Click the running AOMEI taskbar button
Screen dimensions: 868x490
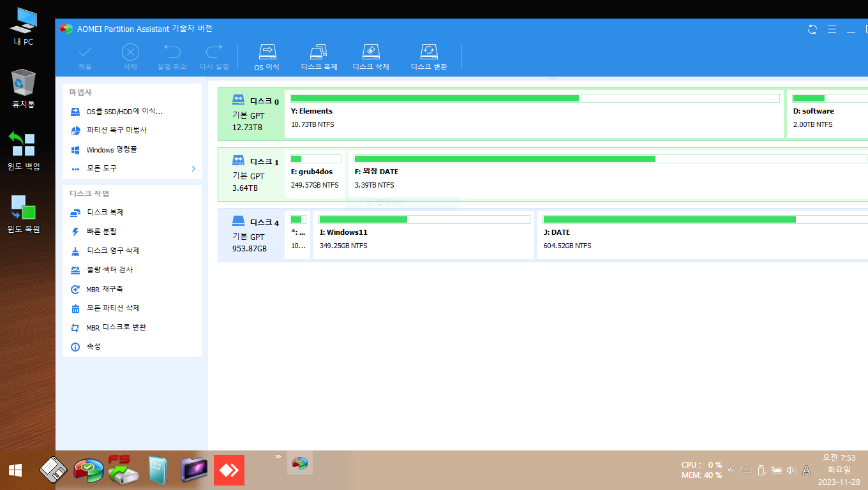[x=299, y=464]
